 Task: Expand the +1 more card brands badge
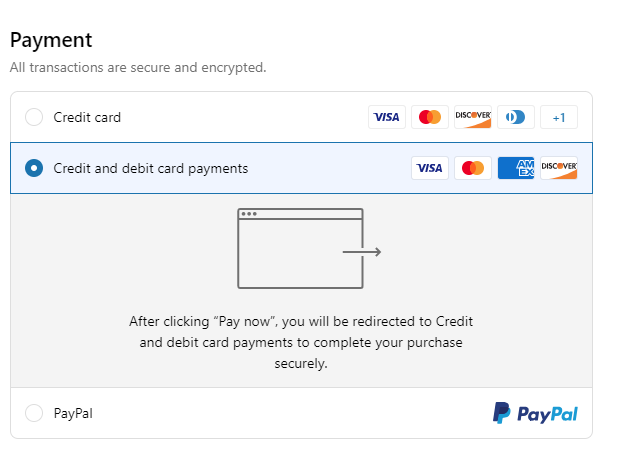(x=559, y=117)
